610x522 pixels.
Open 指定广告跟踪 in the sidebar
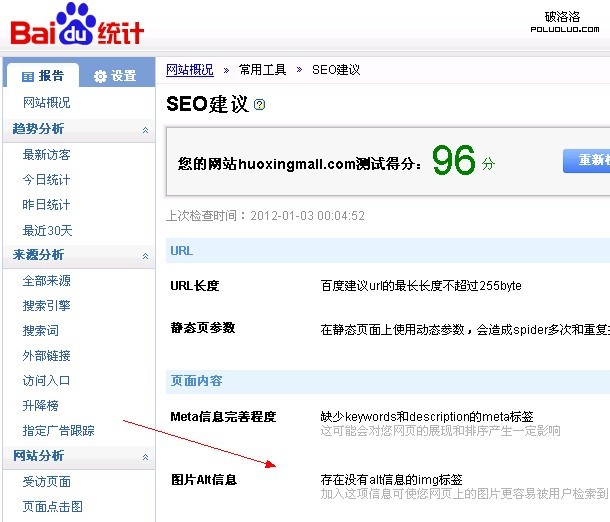pyautogui.click(x=58, y=431)
